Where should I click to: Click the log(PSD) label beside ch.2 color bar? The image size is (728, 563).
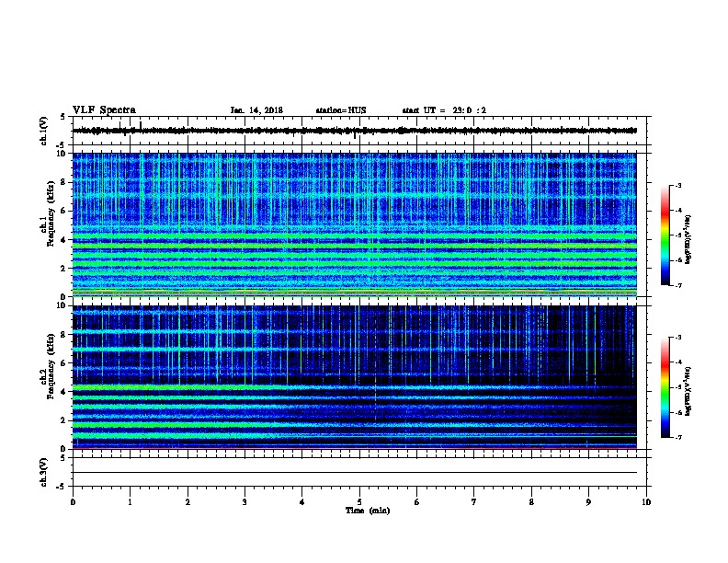tap(688, 392)
